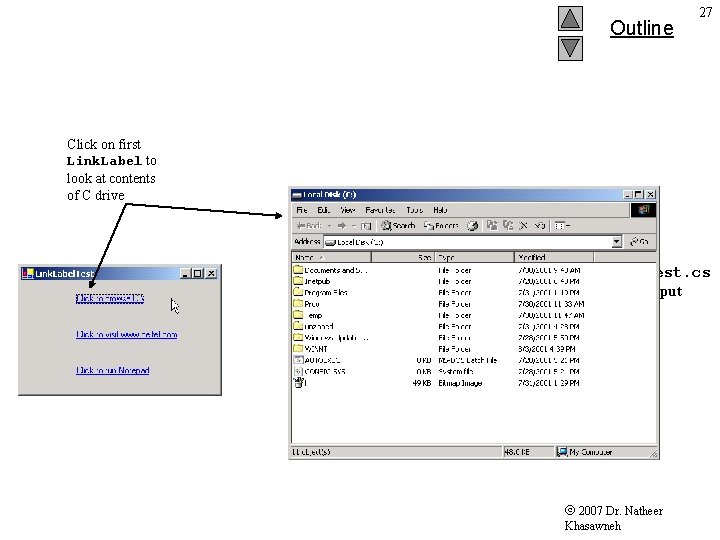This screenshot has height=540, width=720.
Task: Maximize the LinkLabelTest window
Action: [198, 274]
